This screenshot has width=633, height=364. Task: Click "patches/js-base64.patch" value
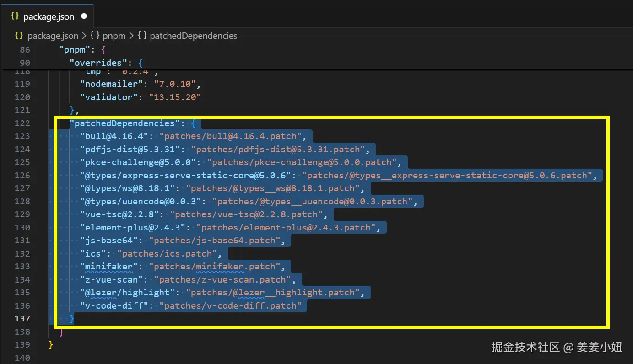[x=214, y=240]
